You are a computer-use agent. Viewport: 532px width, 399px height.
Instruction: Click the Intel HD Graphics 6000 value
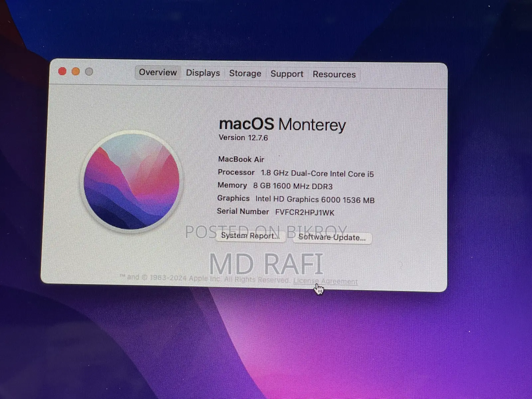tap(315, 199)
